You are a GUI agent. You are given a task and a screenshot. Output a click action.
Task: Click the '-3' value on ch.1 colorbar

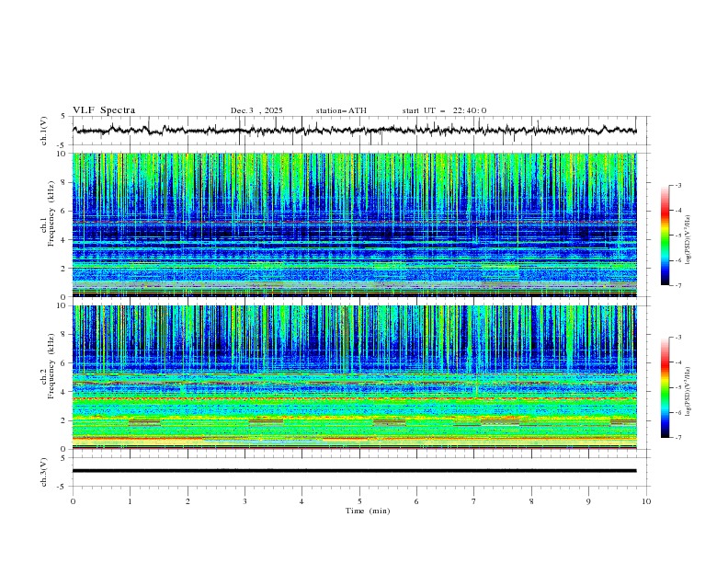[677, 185]
